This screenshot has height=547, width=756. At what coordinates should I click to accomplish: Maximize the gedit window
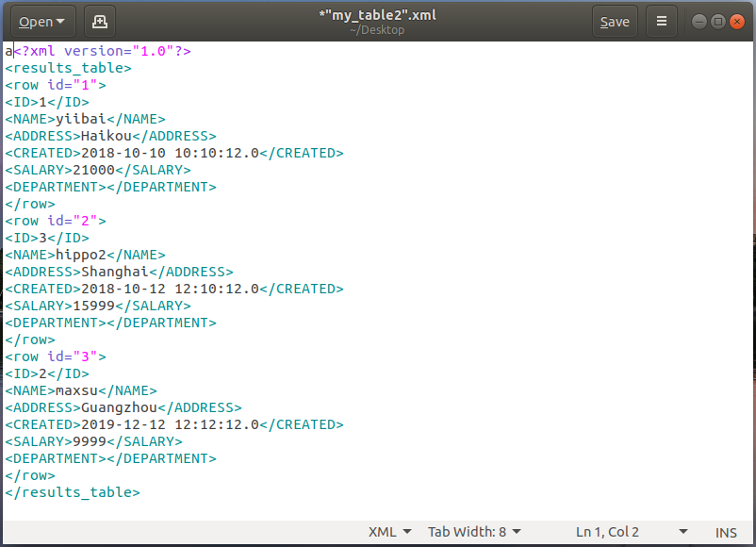click(x=718, y=21)
